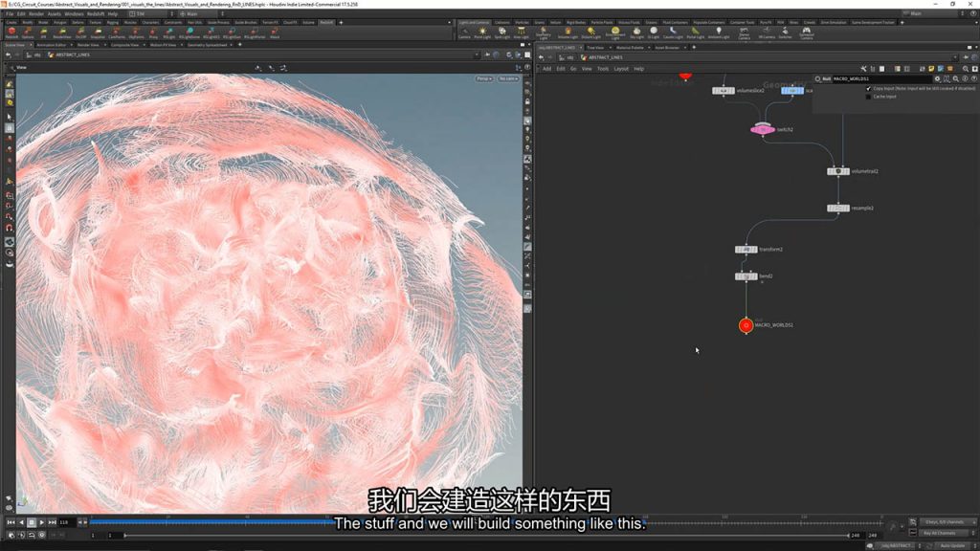Click the Caustic Light shelf tool
The image size is (980, 551).
tap(673, 32)
